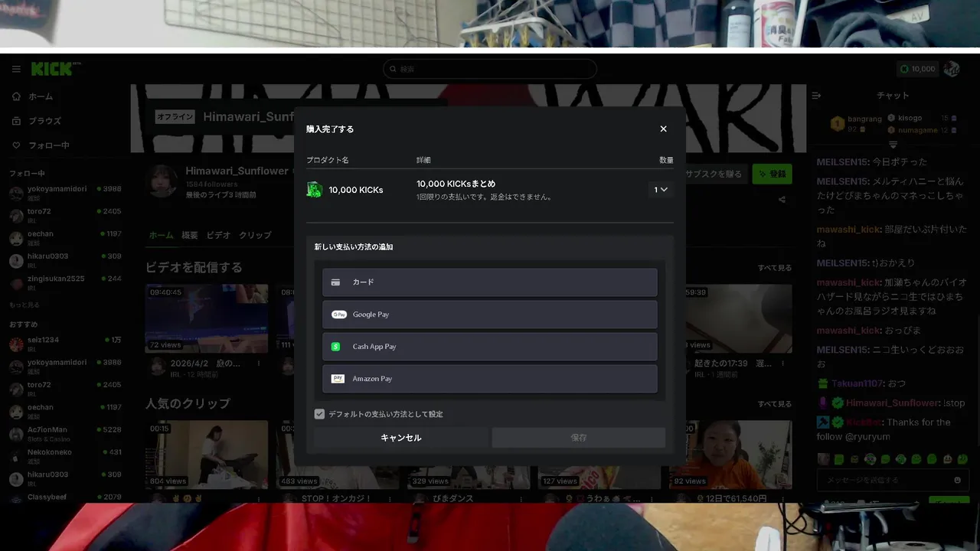The width and height of the screenshot is (980, 551).
Task: Open the hamburger menu in the sidebar
Action: pos(16,69)
